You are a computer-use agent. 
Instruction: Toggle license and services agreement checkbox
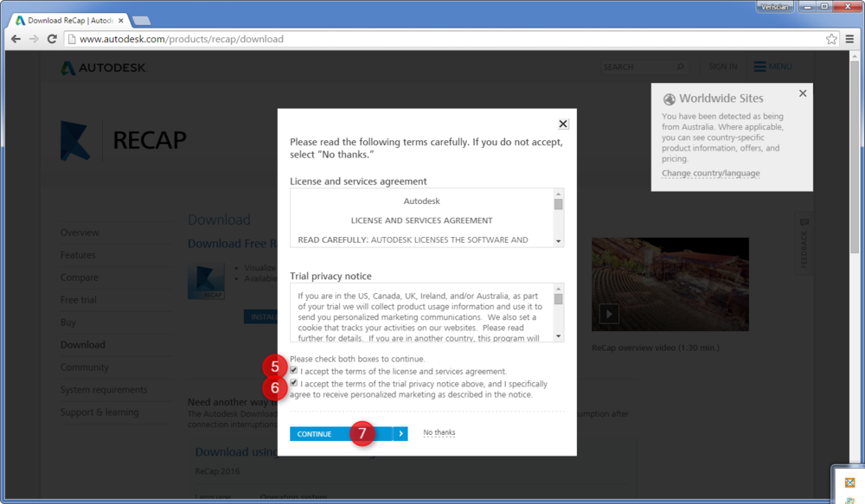pyautogui.click(x=293, y=370)
